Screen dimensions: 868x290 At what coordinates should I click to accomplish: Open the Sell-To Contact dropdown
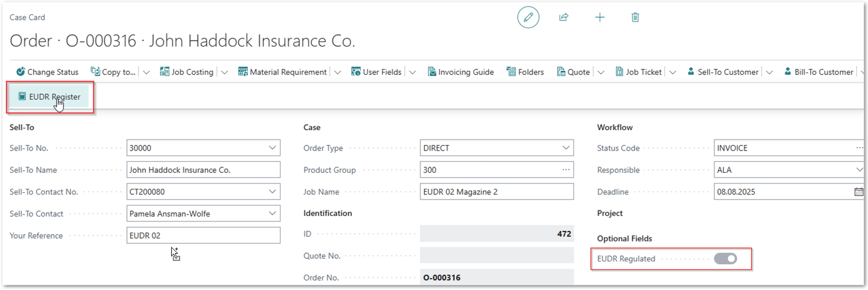(272, 213)
